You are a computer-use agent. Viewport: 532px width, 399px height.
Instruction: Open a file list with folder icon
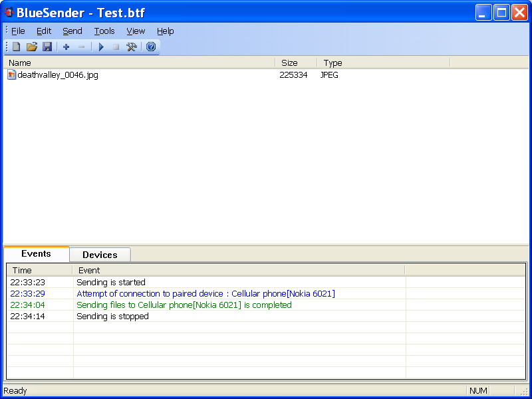coord(31,47)
